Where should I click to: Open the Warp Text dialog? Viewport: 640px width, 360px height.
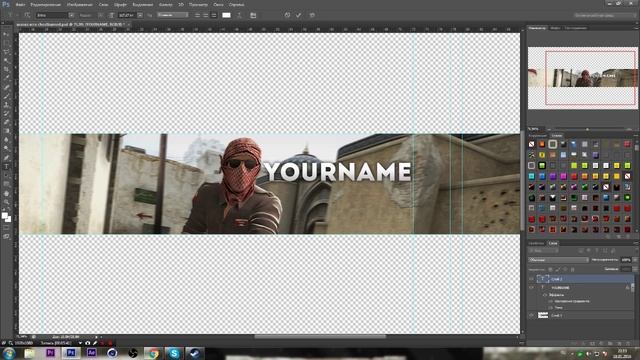click(239, 15)
